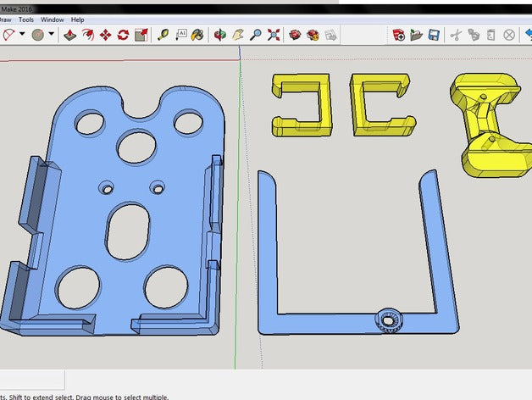Screen dimensions: 532x400
Task: Click the blue Undo arrow
Action: (529, 35)
